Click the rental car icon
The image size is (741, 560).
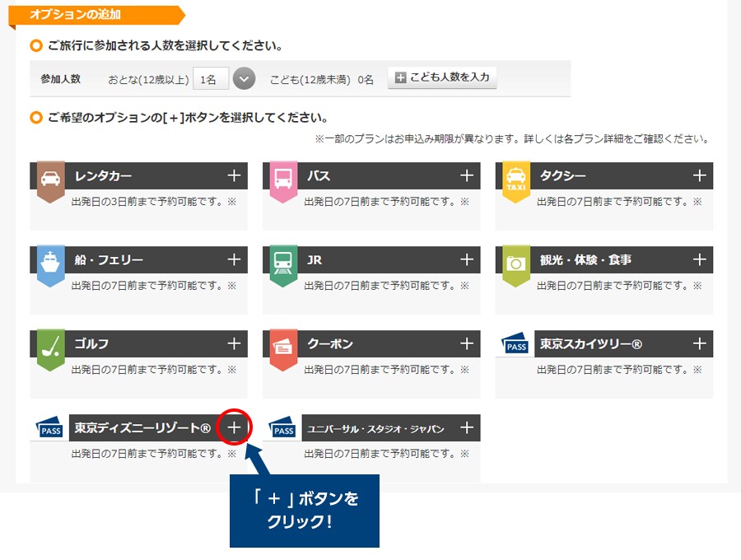point(50,179)
